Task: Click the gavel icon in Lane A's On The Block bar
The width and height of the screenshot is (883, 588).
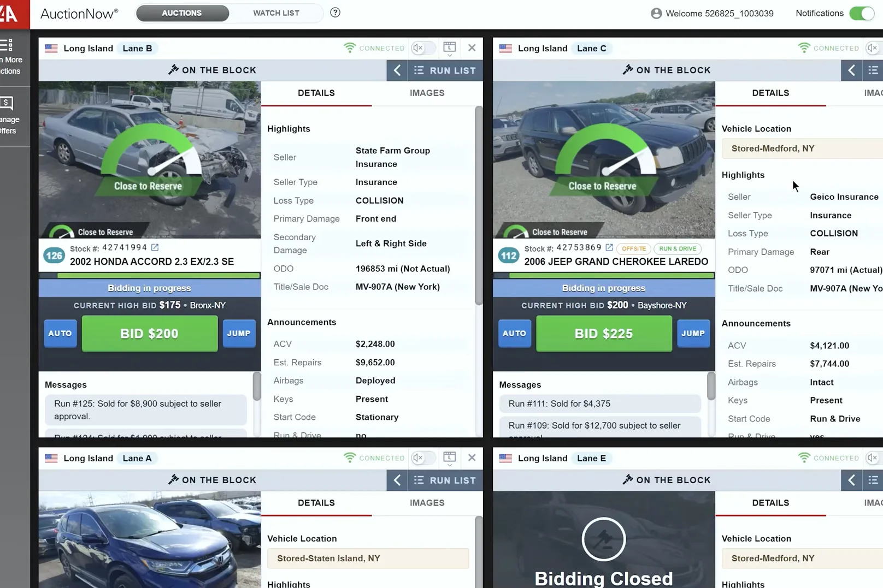Action: [173, 479]
